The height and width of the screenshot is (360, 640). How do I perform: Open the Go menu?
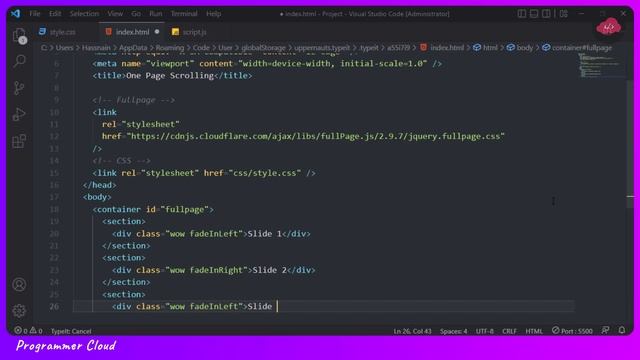(136, 13)
